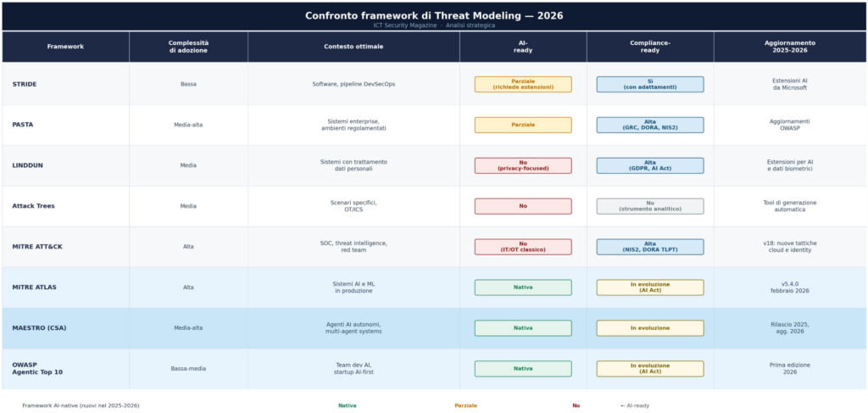Click the MITRE ATLAS framework name
The width and height of the screenshot is (868, 413).
[x=34, y=287]
